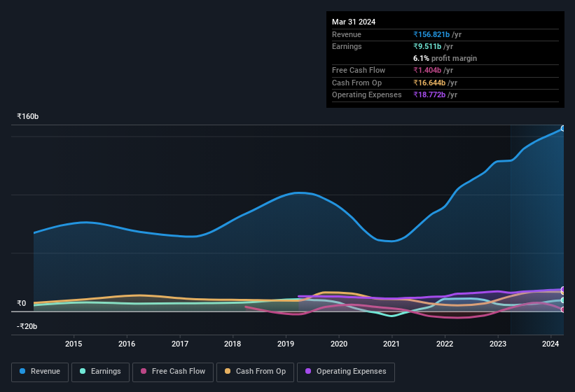Click the -₹20b y-axis label

(27, 326)
